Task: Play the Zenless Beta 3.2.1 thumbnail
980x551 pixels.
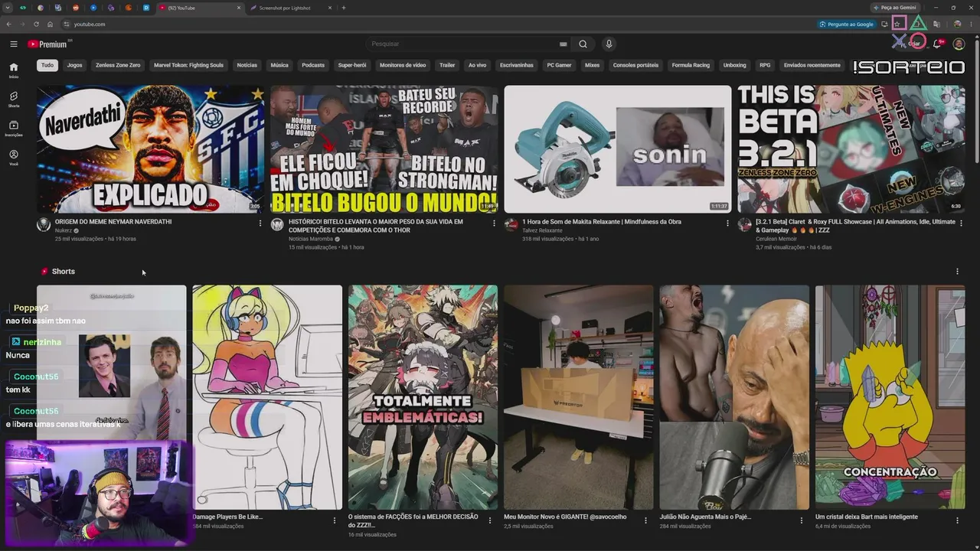Action: tap(851, 149)
